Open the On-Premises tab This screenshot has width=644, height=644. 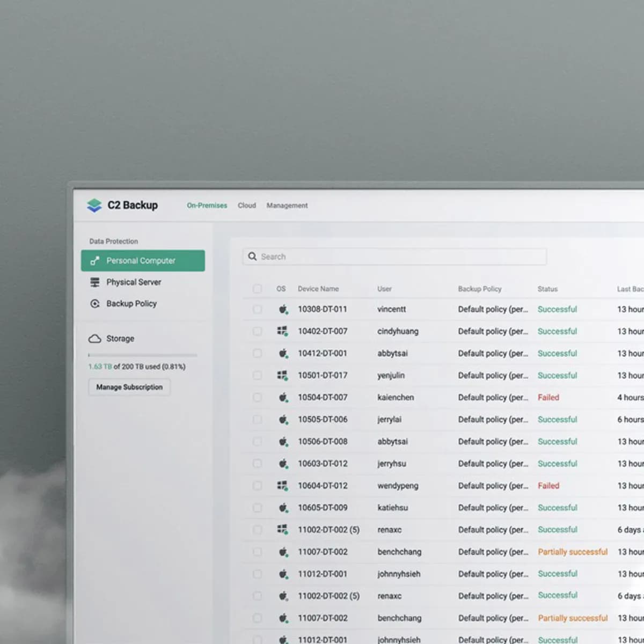point(207,206)
